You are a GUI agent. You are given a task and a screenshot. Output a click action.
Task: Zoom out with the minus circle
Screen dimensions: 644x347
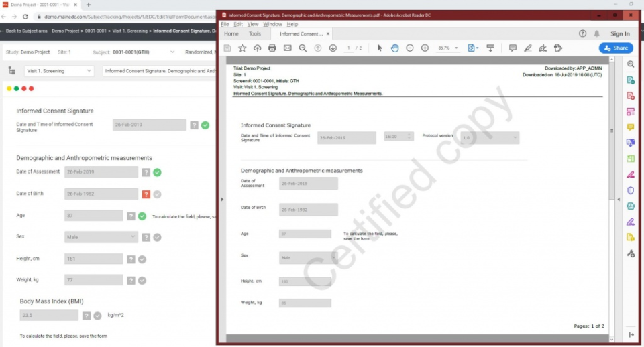click(x=410, y=48)
